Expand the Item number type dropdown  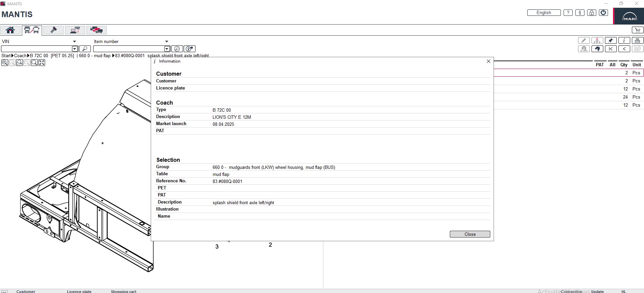tap(167, 42)
